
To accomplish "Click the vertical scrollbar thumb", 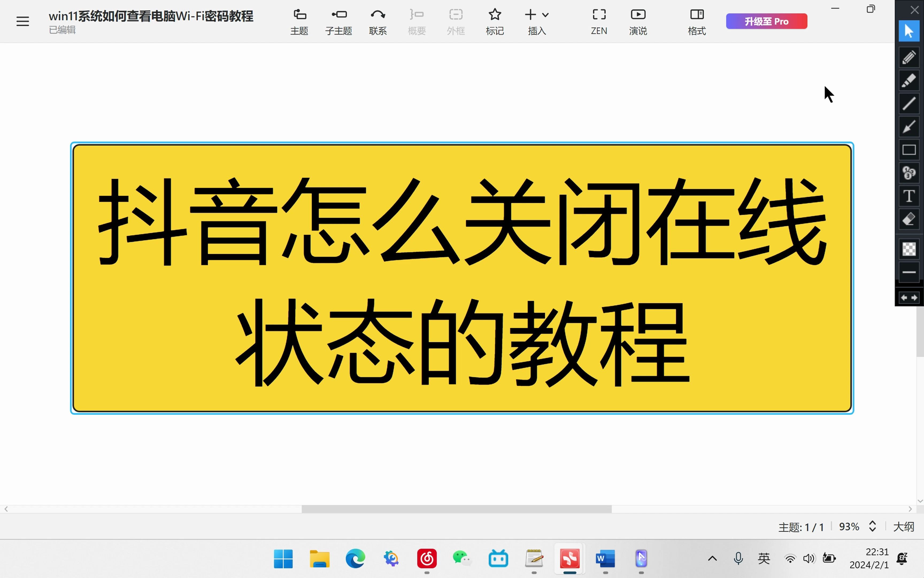I will [x=920, y=331].
